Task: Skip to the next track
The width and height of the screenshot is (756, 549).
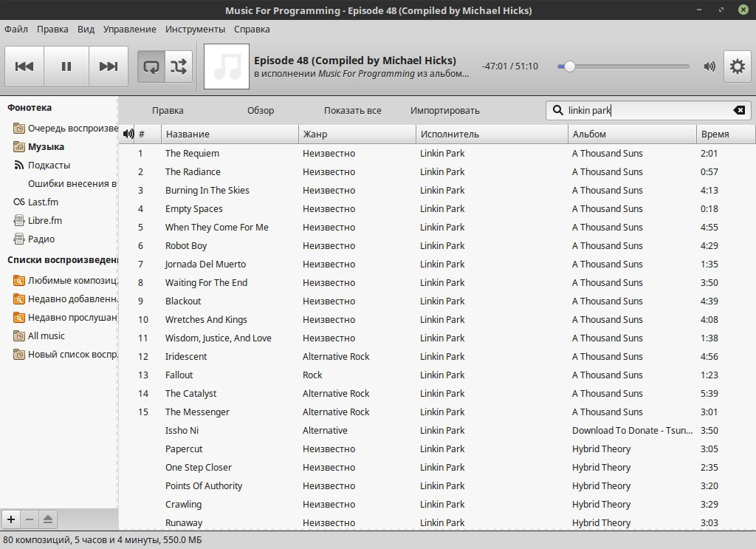Action: click(x=109, y=67)
